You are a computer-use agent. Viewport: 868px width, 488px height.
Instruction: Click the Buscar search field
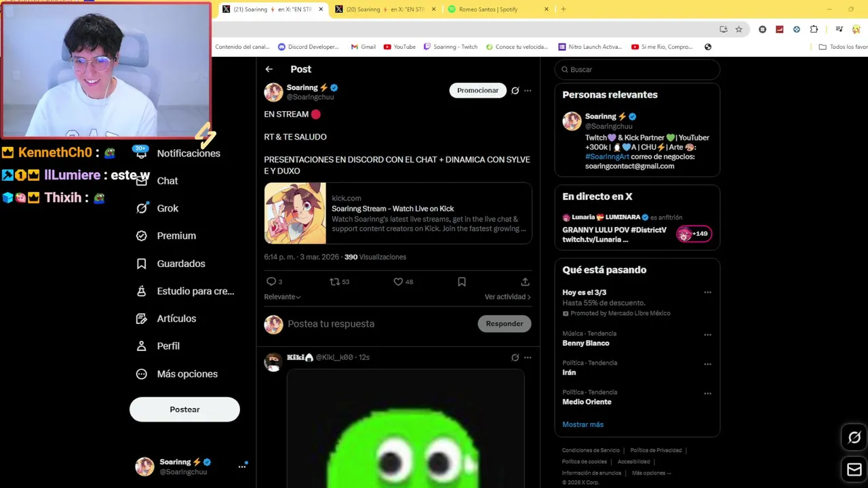[637, 69]
